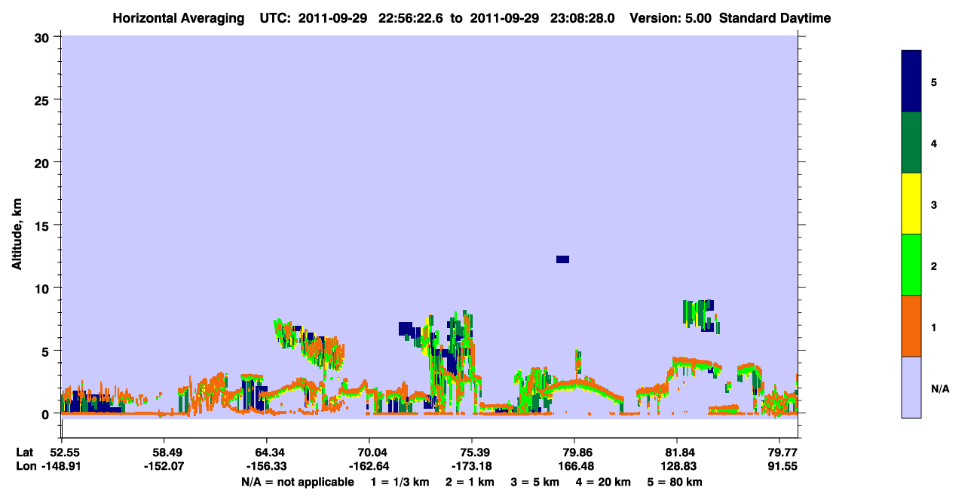Click the 'Lat' axis row label

point(25,452)
